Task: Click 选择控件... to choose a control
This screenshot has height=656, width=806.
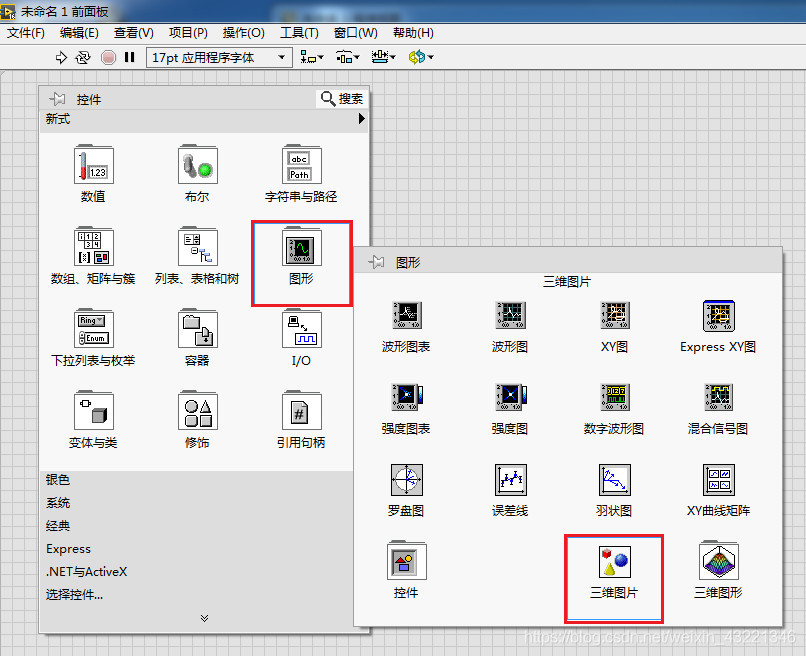Action: (75, 595)
